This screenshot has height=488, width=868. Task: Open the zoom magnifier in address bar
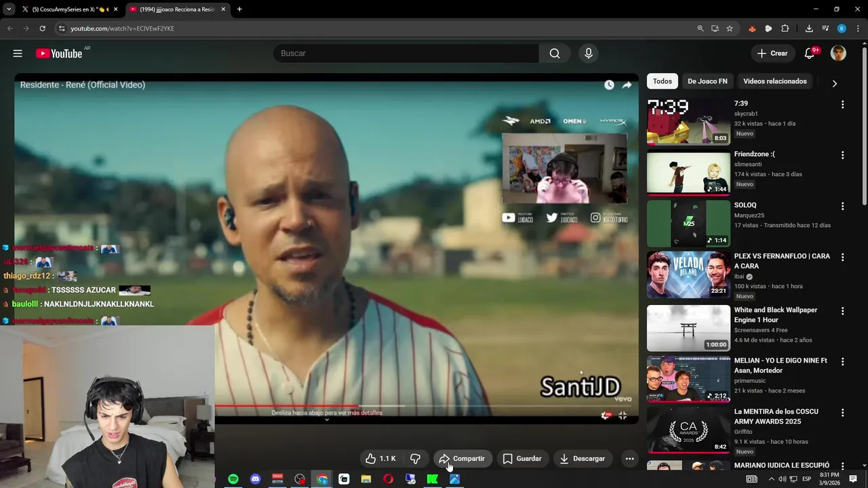tap(701, 28)
